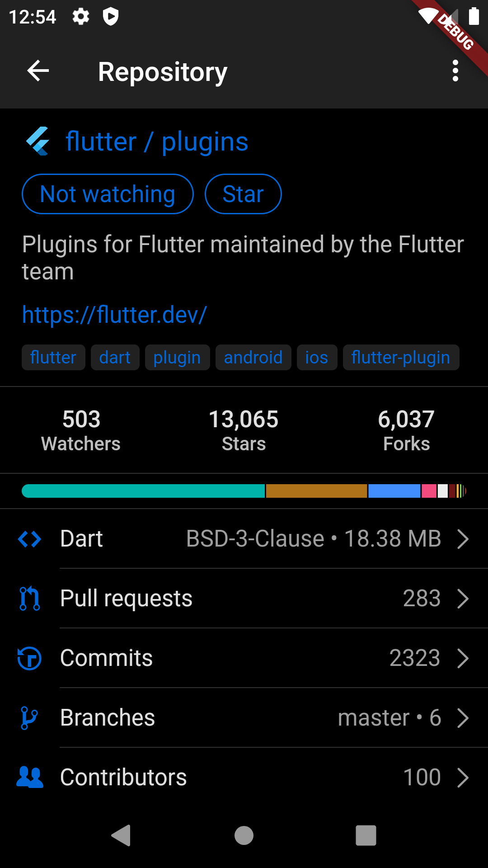Open the Commits list entry
Screen dimensions: 488x868
click(244, 658)
